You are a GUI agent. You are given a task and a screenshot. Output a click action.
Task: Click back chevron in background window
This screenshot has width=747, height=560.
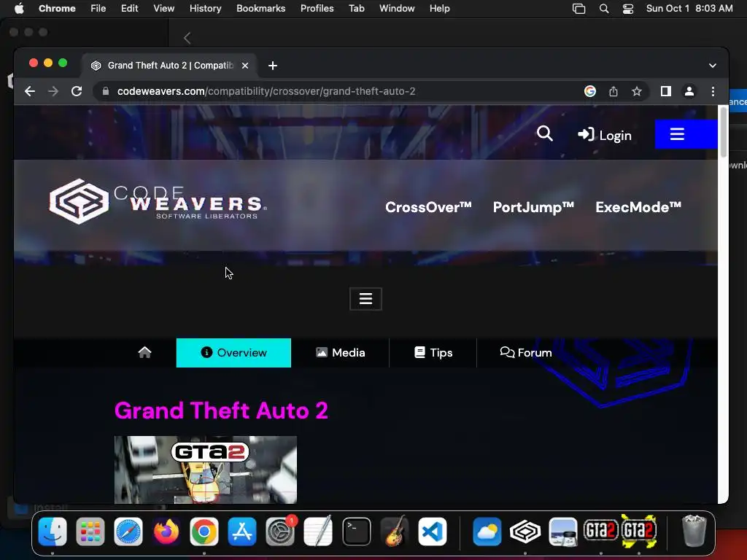(x=187, y=38)
